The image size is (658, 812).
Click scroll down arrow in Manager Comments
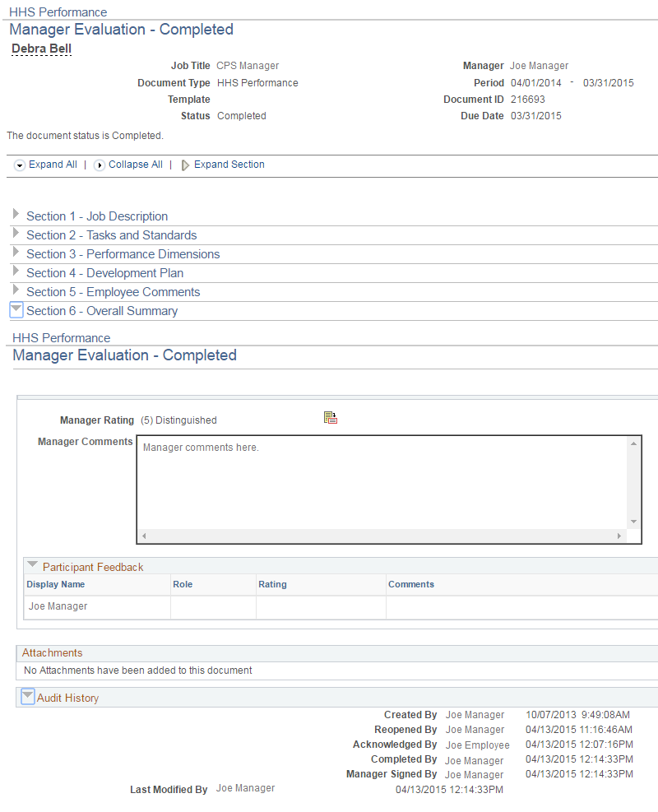[633, 522]
